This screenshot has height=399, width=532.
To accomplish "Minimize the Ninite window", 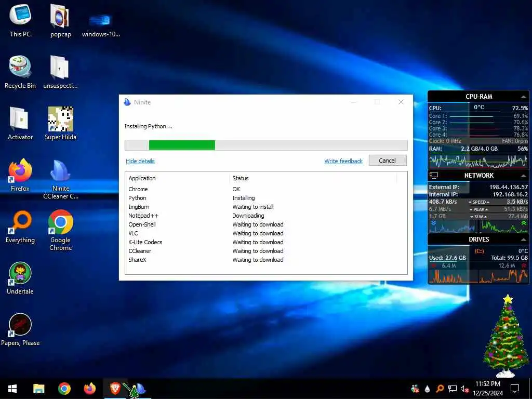I will 353,102.
